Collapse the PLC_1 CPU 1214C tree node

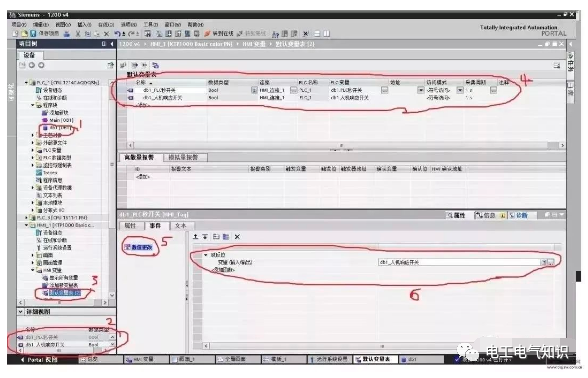pyautogui.click(x=26, y=82)
